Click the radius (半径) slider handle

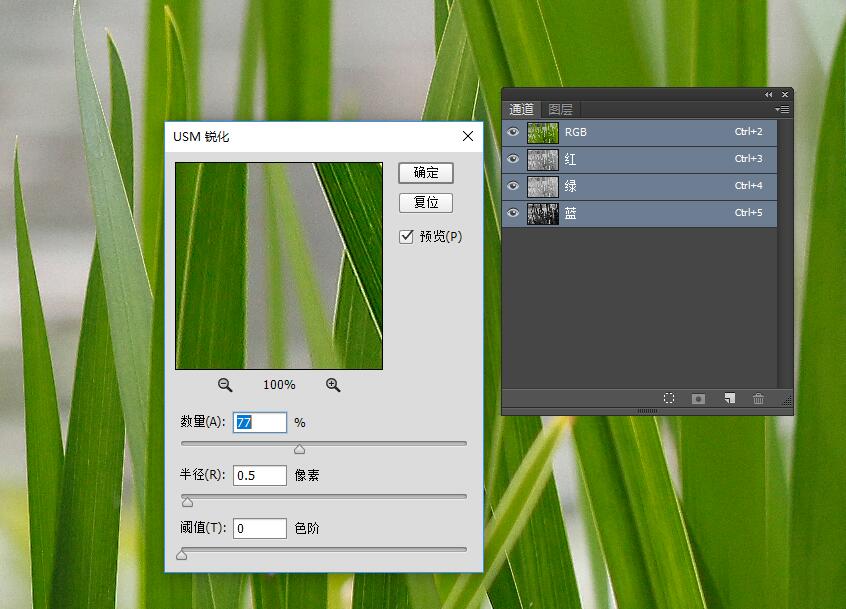point(187,502)
